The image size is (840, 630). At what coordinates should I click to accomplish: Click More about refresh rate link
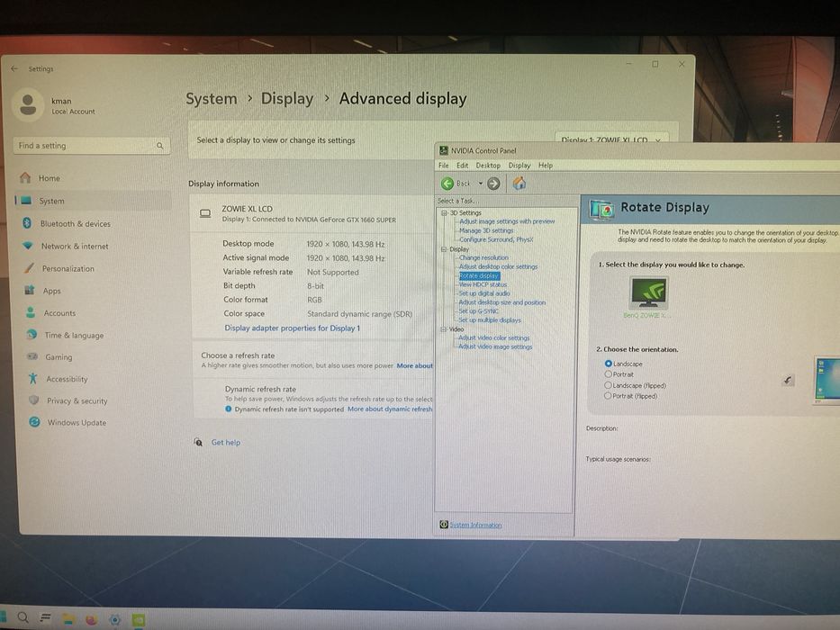tap(414, 365)
